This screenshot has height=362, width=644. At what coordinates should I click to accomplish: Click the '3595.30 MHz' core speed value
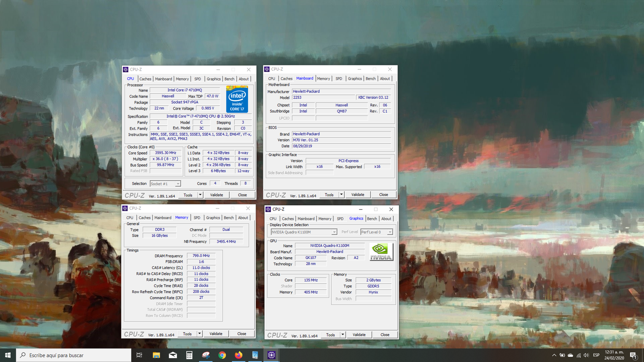pos(165,153)
